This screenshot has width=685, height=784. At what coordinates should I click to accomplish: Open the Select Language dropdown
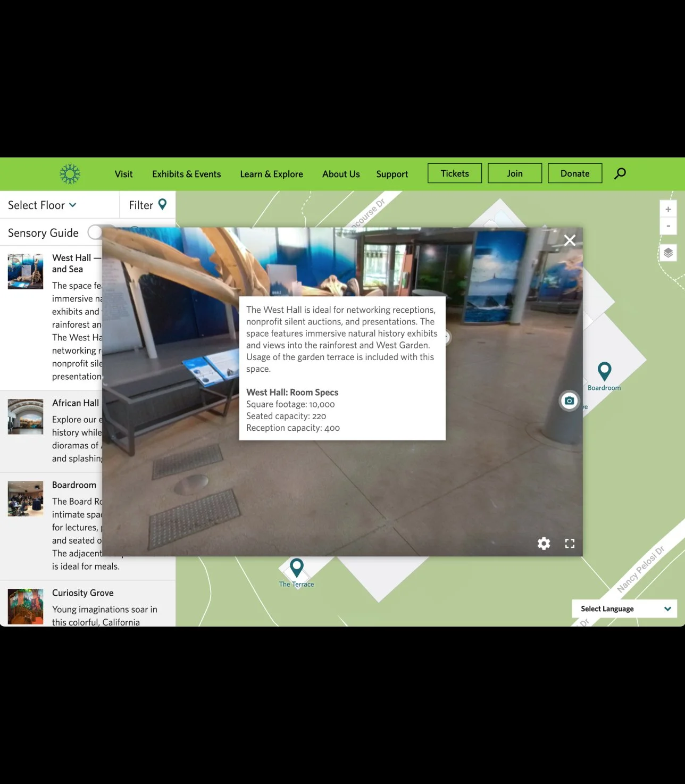pyautogui.click(x=624, y=608)
